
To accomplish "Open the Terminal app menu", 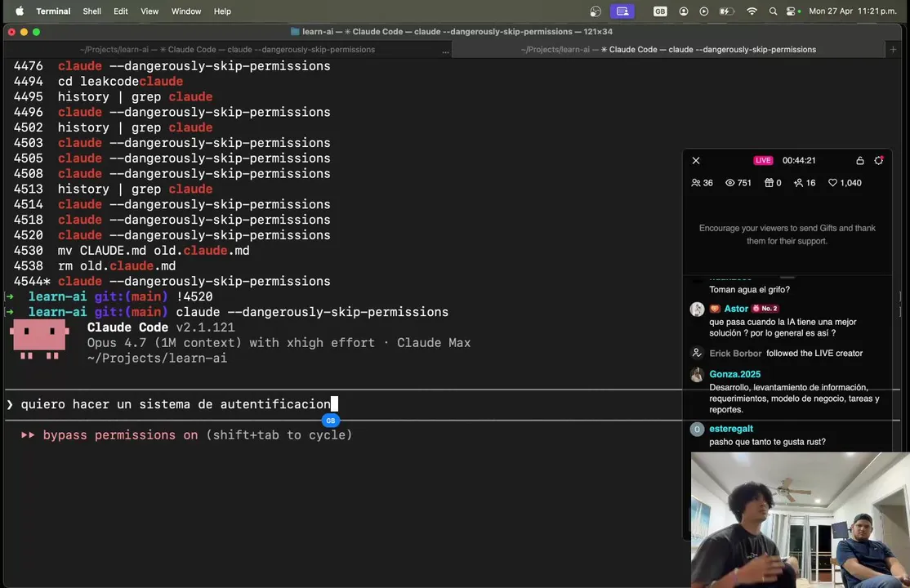I will point(53,11).
